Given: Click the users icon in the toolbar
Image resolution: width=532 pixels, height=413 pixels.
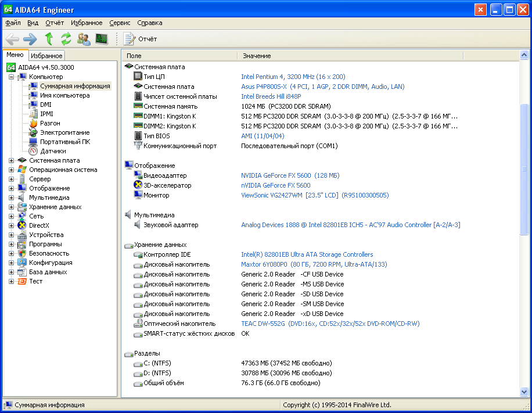Looking at the screenshot, I should click(84, 39).
